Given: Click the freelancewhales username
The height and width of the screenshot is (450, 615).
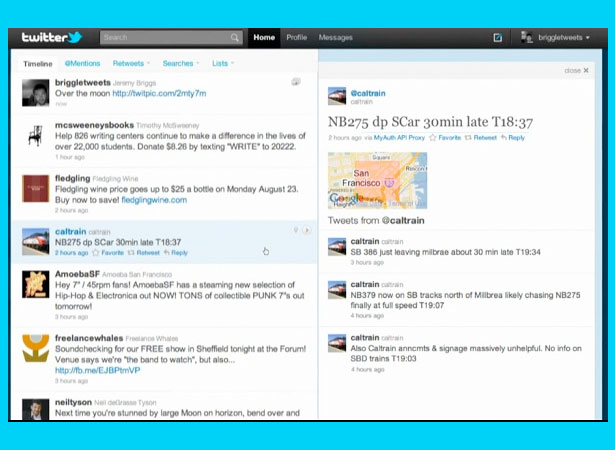Looking at the screenshot, I should click(x=89, y=338).
